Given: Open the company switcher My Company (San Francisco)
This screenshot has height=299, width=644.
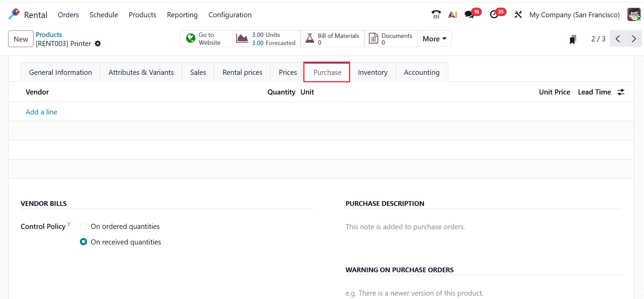Looking at the screenshot, I should pyautogui.click(x=574, y=15).
